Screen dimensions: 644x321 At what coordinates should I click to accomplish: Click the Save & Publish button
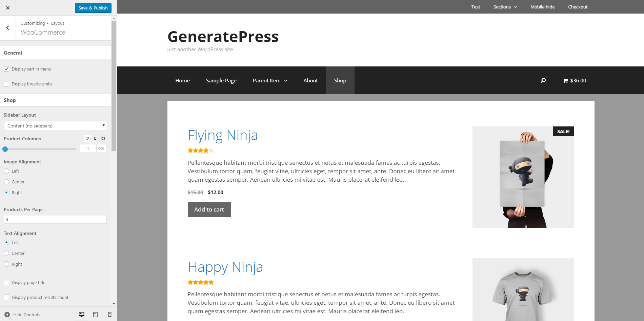pyautogui.click(x=93, y=8)
